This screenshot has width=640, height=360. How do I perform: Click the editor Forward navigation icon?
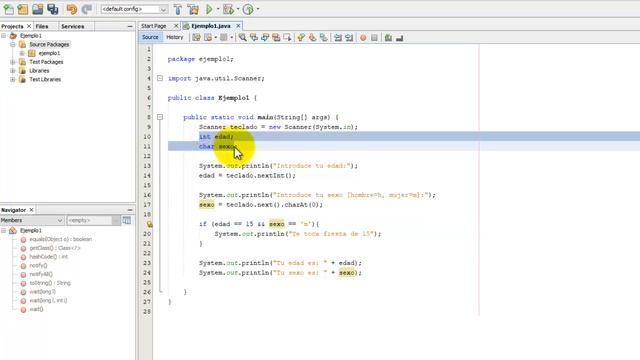pyautogui.click(x=223, y=38)
